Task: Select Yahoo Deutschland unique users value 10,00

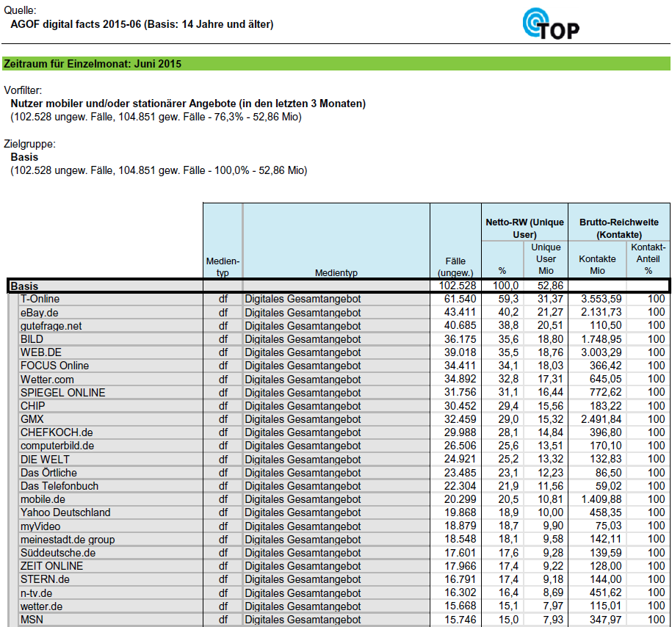Action: tap(550, 513)
